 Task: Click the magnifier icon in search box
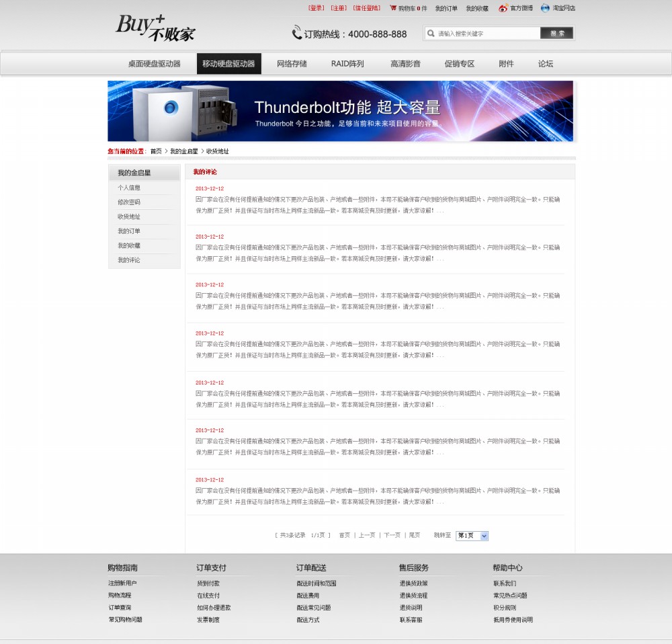click(x=431, y=33)
